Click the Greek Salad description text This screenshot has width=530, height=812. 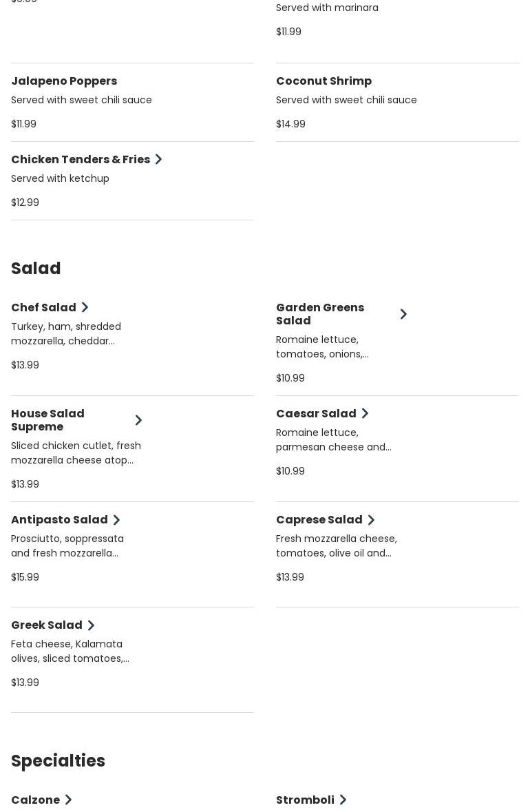tap(70, 651)
